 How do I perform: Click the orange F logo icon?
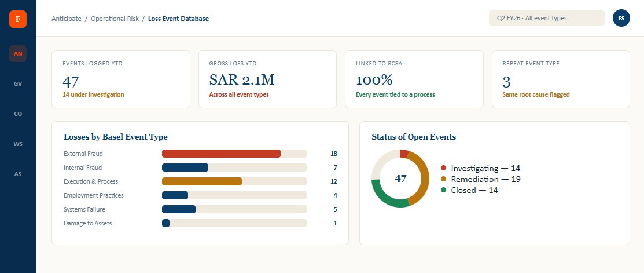pos(18,19)
